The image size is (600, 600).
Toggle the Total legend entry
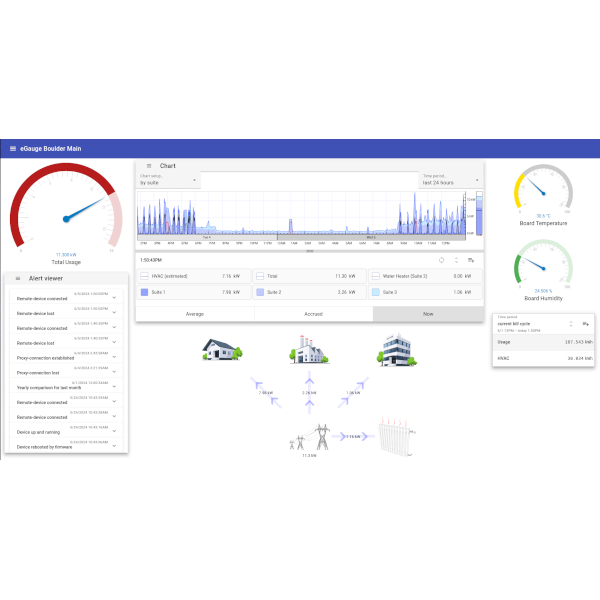[x=309, y=276]
